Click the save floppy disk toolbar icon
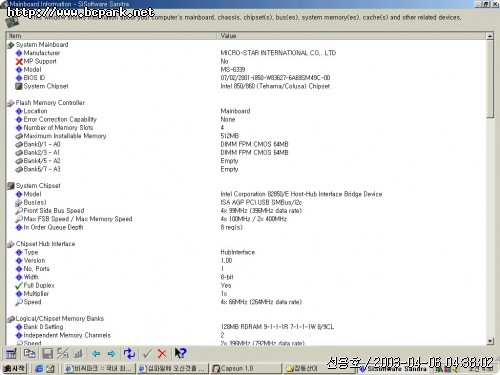The image size is (500, 375). 47,354
